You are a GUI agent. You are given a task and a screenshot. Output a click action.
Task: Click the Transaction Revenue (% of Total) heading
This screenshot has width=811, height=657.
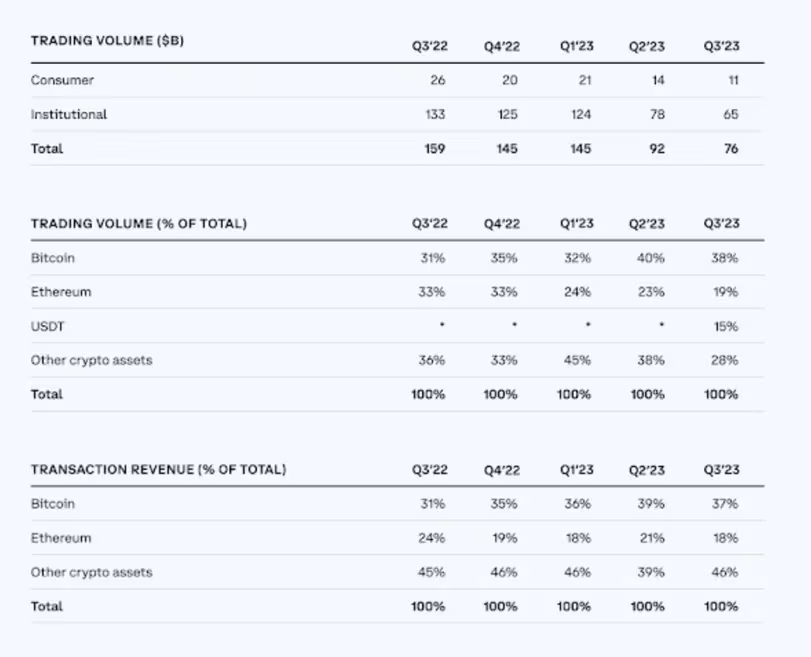(x=158, y=469)
